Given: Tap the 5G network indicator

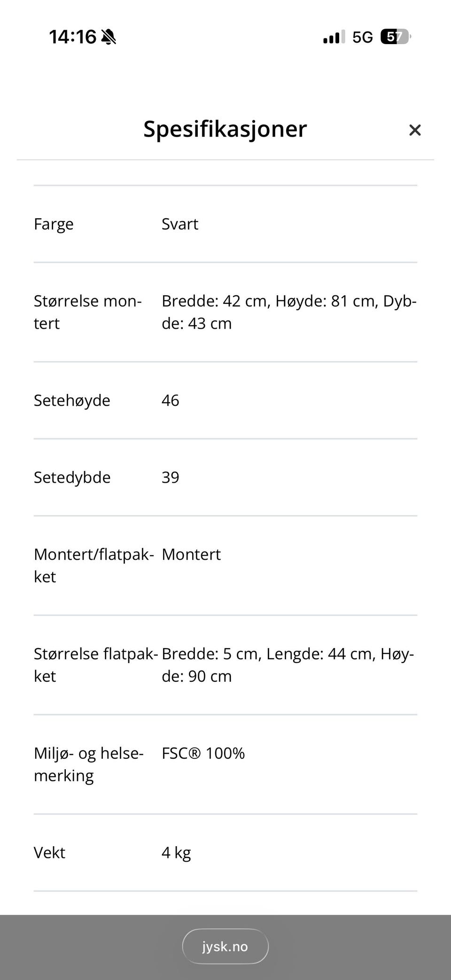Looking at the screenshot, I should coord(363,38).
